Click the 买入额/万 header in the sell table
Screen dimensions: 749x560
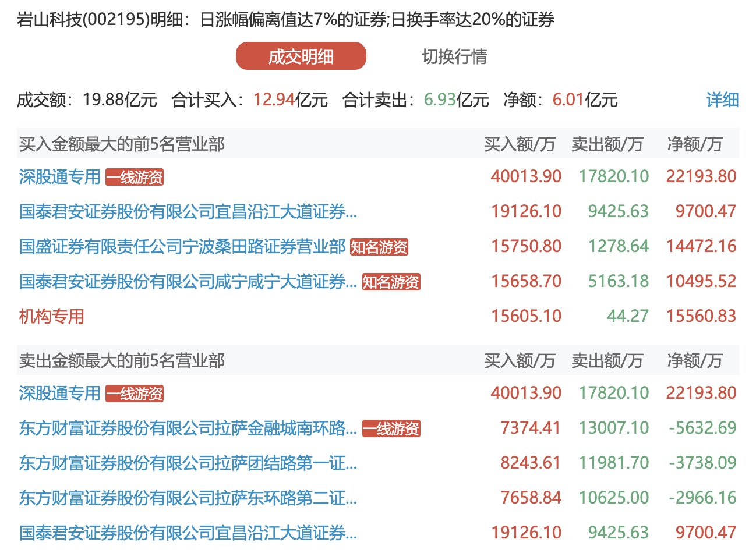(520, 360)
